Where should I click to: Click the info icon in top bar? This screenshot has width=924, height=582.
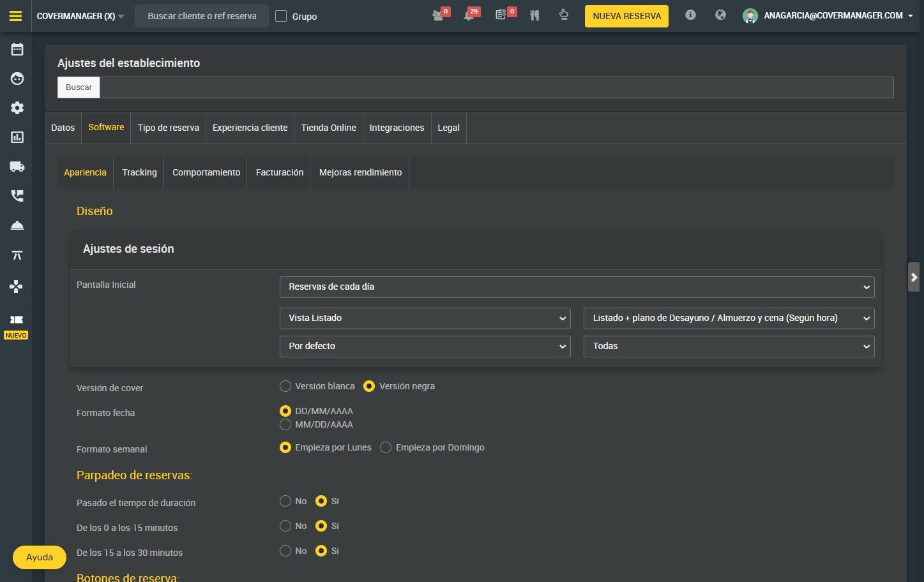(x=690, y=15)
